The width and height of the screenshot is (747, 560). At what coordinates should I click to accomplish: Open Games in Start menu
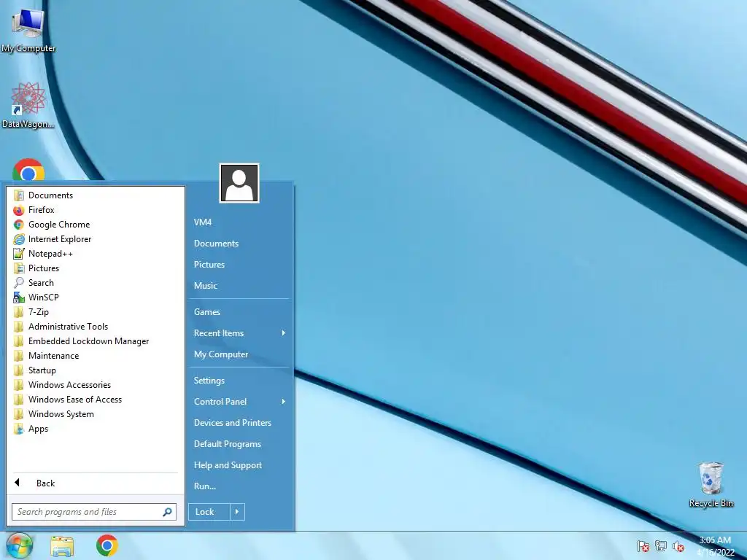coord(206,312)
